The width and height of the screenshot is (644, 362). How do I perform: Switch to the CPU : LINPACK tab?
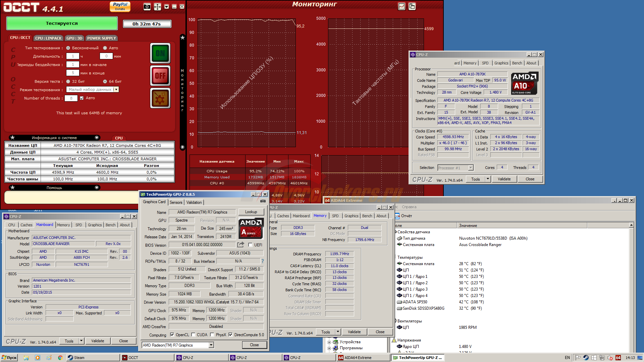point(48,38)
